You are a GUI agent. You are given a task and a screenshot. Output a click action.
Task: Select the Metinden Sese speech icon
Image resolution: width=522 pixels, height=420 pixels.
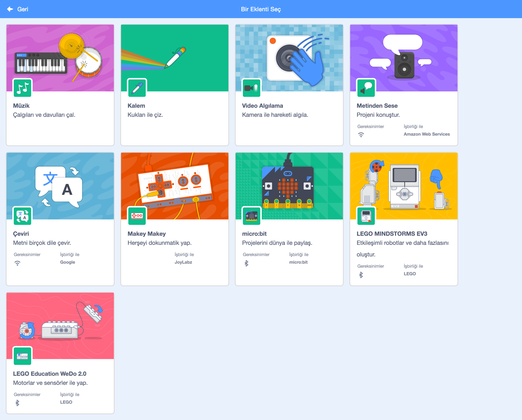tap(366, 88)
